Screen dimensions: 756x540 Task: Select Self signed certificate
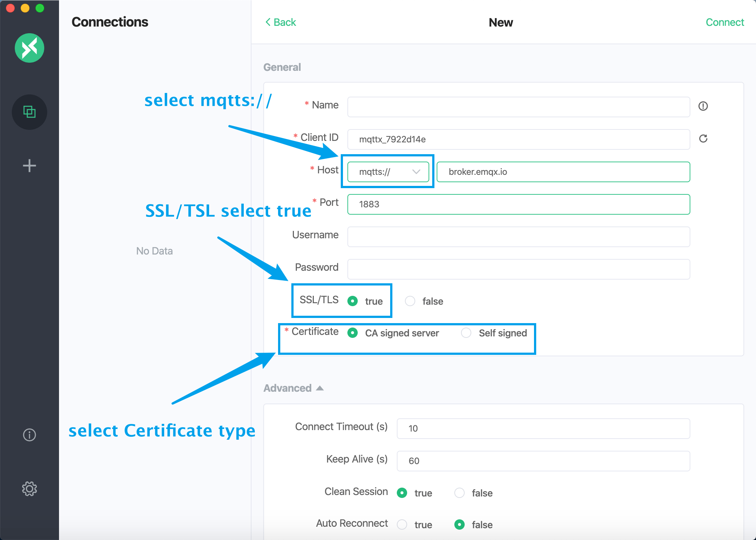466,333
